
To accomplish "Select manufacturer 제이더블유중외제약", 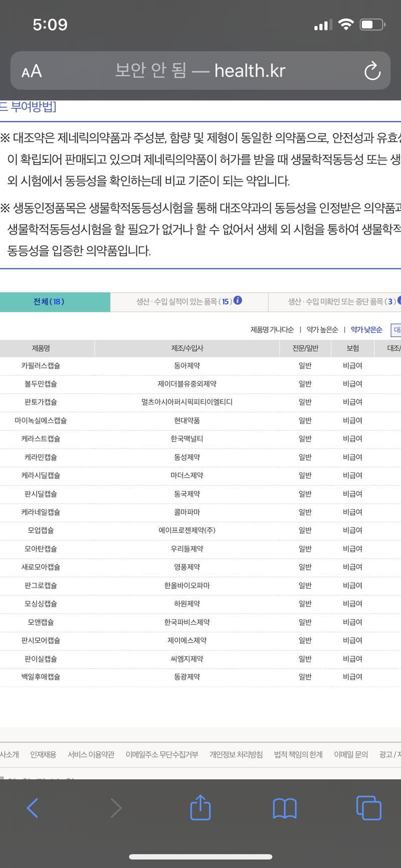I will [x=187, y=384].
